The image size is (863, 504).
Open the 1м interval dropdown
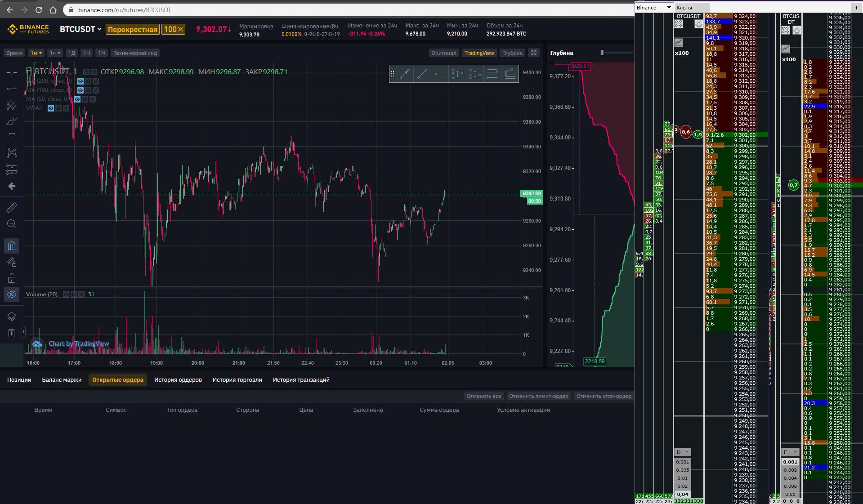(x=36, y=53)
